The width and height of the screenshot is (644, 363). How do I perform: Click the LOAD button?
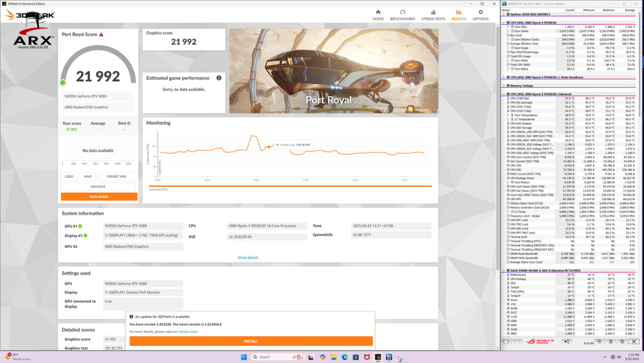(69, 176)
